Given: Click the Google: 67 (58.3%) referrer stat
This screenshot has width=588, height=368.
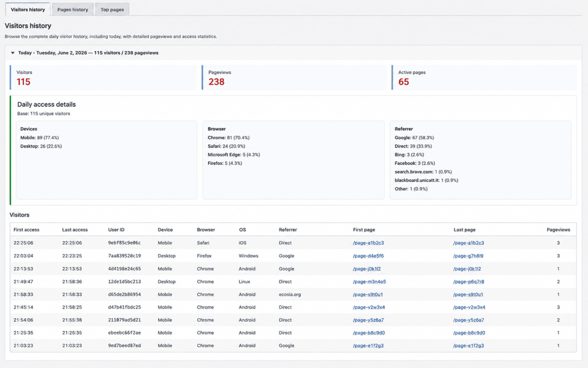Looking at the screenshot, I should point(414,138).
